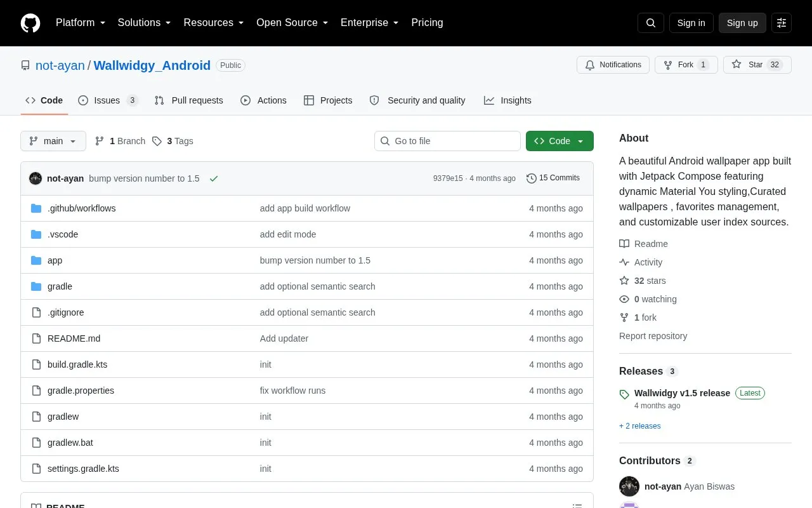Open the search magnifier button
The height and width of the screenshot is (508, 812).
(651, 23)
